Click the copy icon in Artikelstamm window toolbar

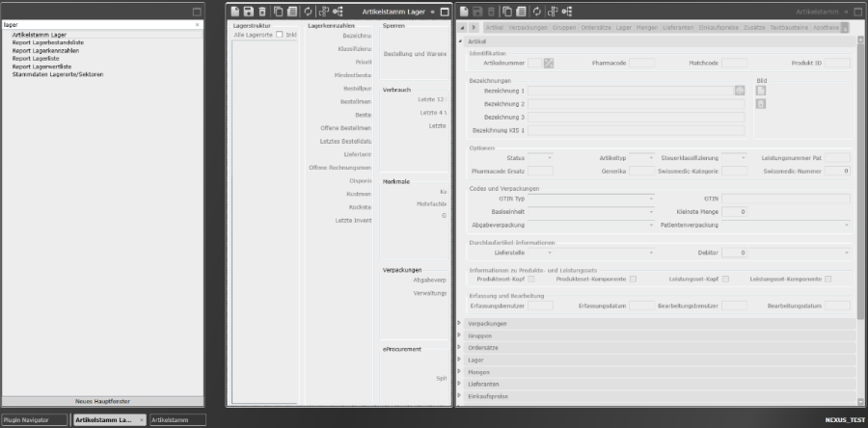507,11
